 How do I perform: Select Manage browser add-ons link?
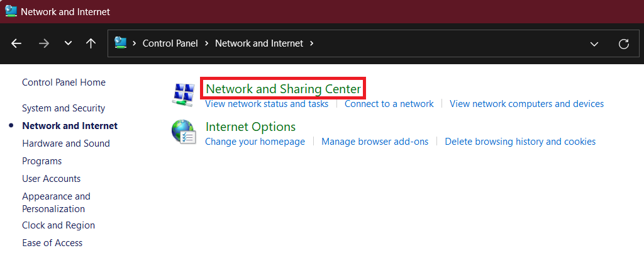[375, 142]
